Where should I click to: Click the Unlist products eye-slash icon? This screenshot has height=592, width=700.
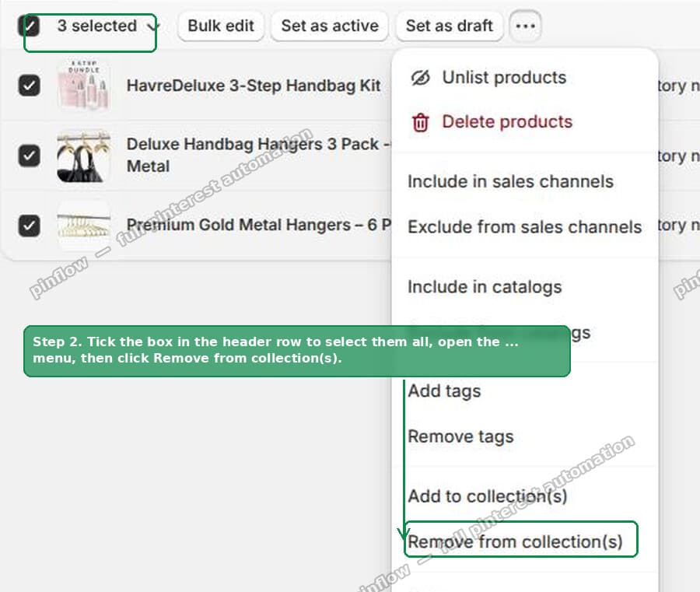pos(420,78)
